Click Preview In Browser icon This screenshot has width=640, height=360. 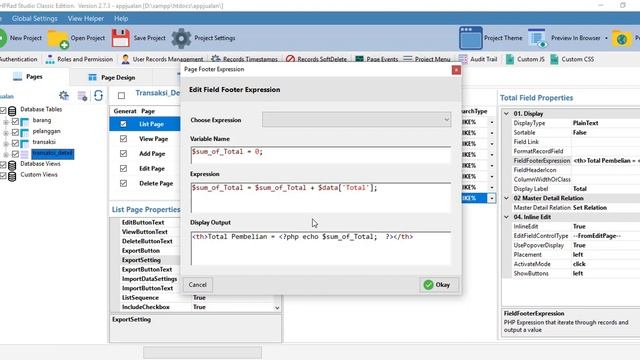click(537, 38)
